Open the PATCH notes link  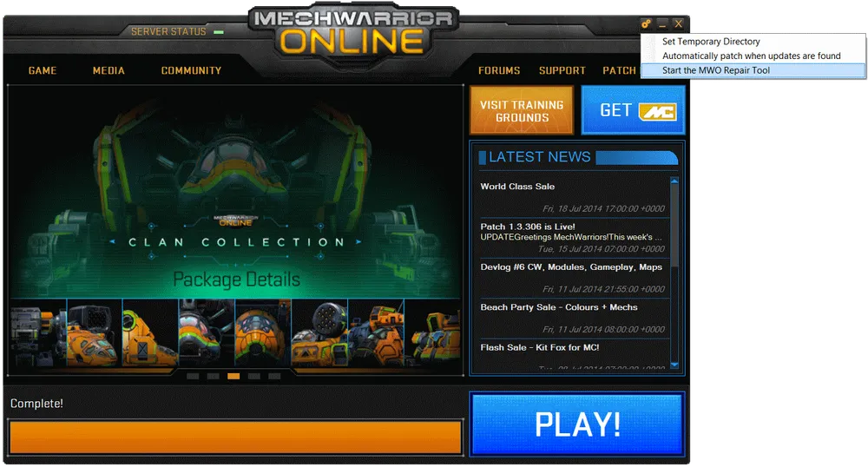pyautogui.click(x=620, y=71)
